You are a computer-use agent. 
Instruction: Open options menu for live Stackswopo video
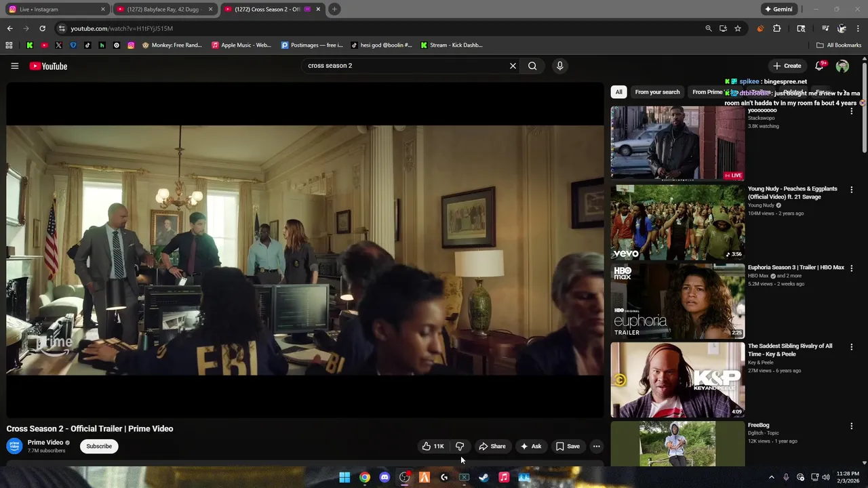tap(851, 111)
